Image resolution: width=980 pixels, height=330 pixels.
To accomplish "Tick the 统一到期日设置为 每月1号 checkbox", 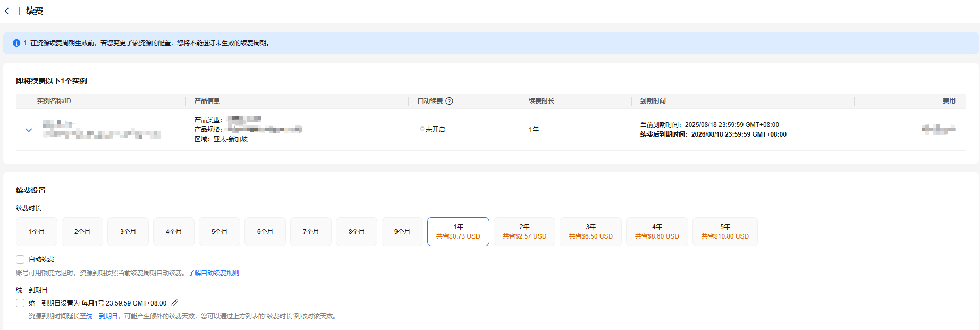I will click(20, 303).
